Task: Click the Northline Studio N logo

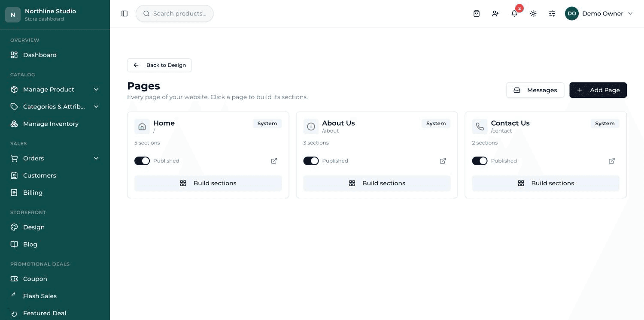Action: [13, 15]
